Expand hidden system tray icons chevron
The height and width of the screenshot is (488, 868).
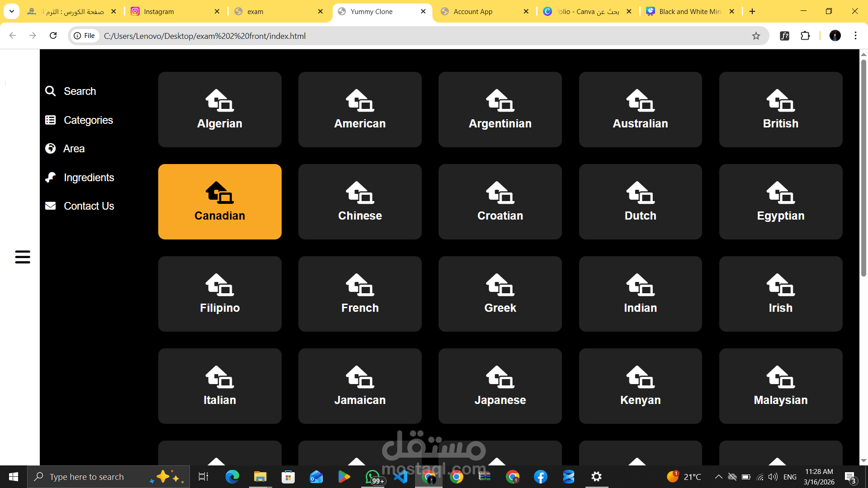click(x=718, y=477)
